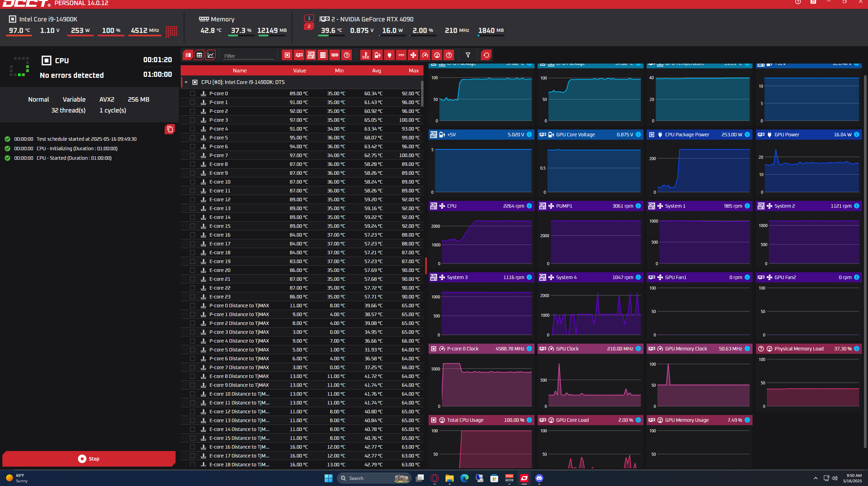Viewport: 868px width, 486px height.
Task: Toggle the GPU hardware filter icon
Action: (x=299, y=55)
